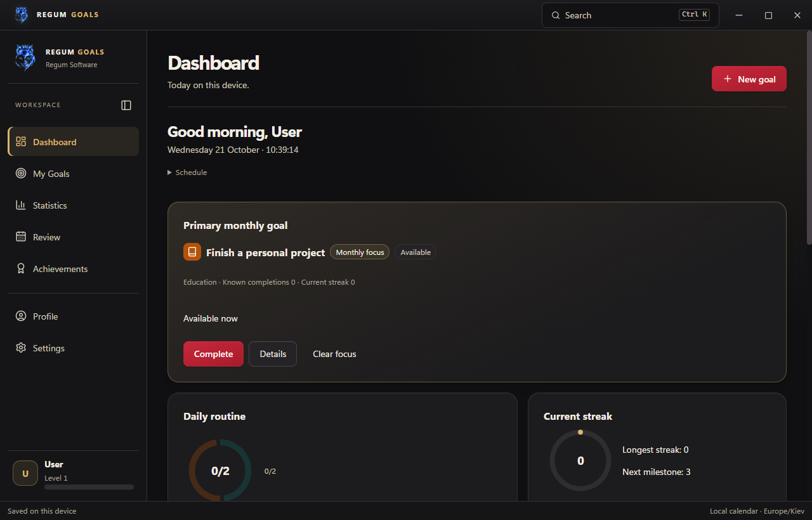
Task: Toggle the sidebar collapse icon next to Workspace
Action: 126,105
